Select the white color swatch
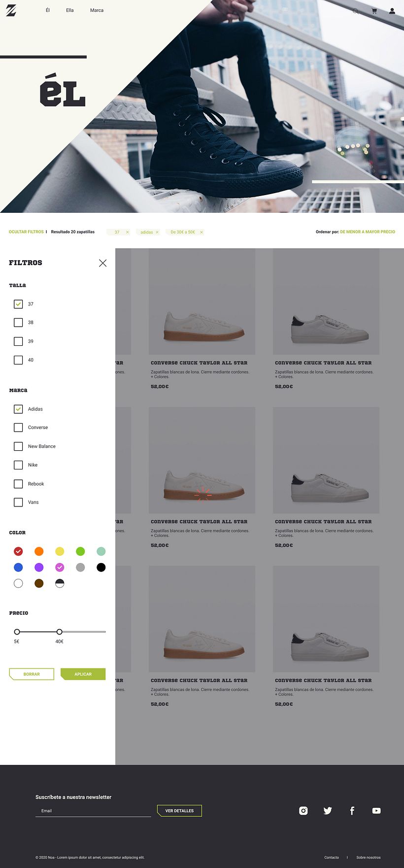 click(x=18, y=583)
